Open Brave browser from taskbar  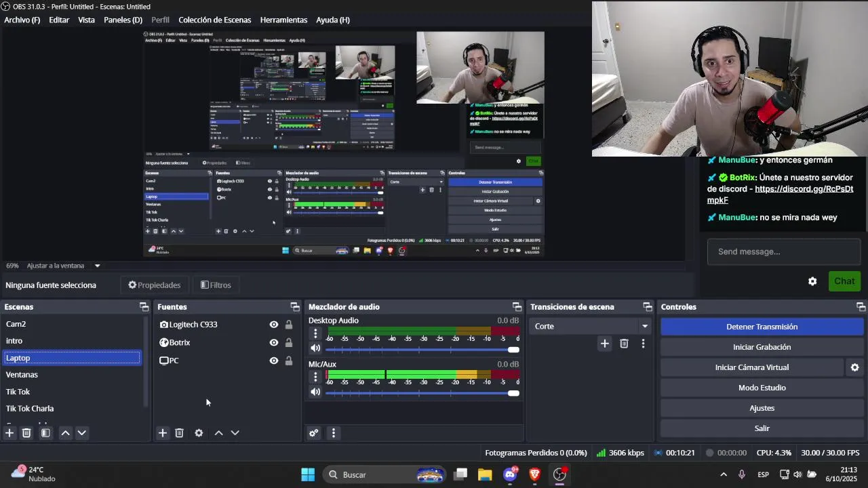click(x=535, y=474)
